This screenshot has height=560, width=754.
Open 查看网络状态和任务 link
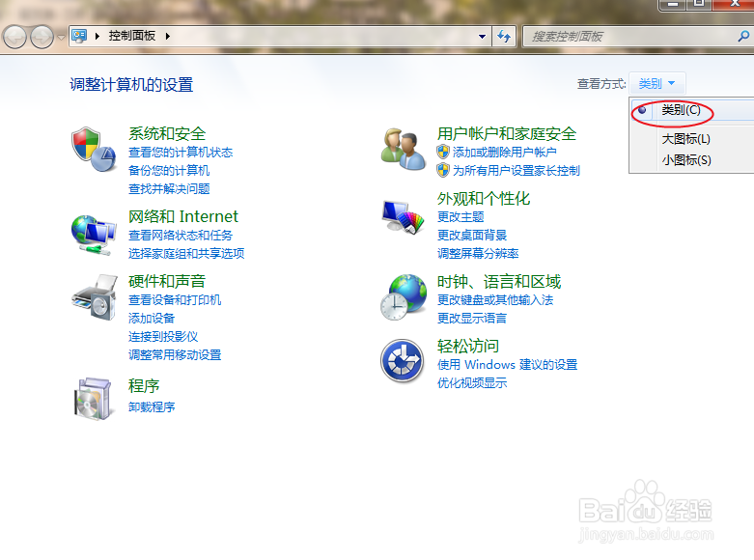[x=181, y=236]
